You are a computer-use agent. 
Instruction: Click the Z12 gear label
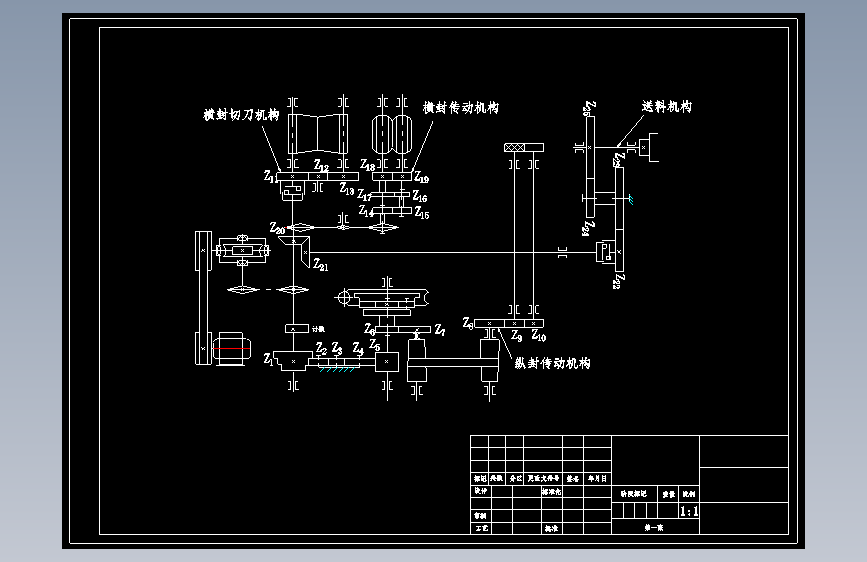(x=321, y=165)
